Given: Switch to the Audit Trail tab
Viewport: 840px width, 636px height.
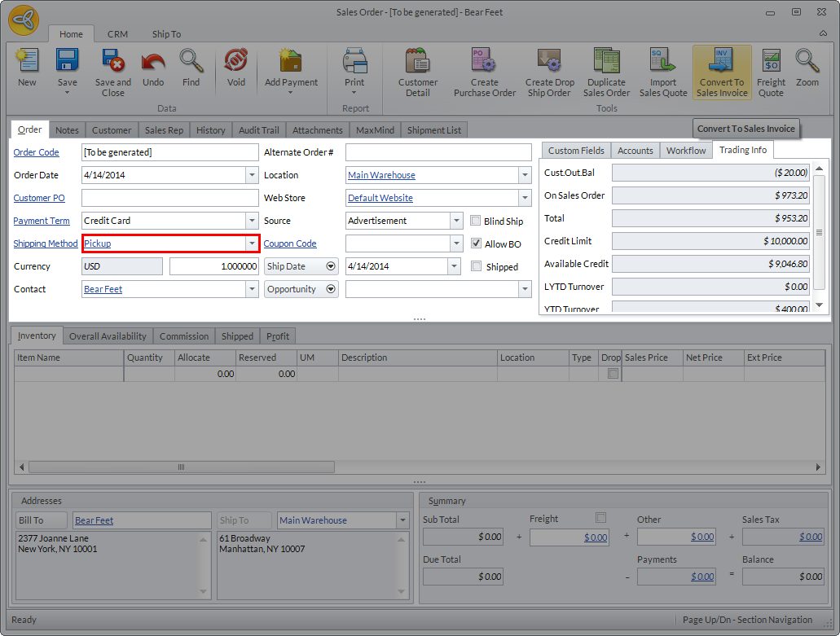Looking at the screenshot, I should click(257, 129).
